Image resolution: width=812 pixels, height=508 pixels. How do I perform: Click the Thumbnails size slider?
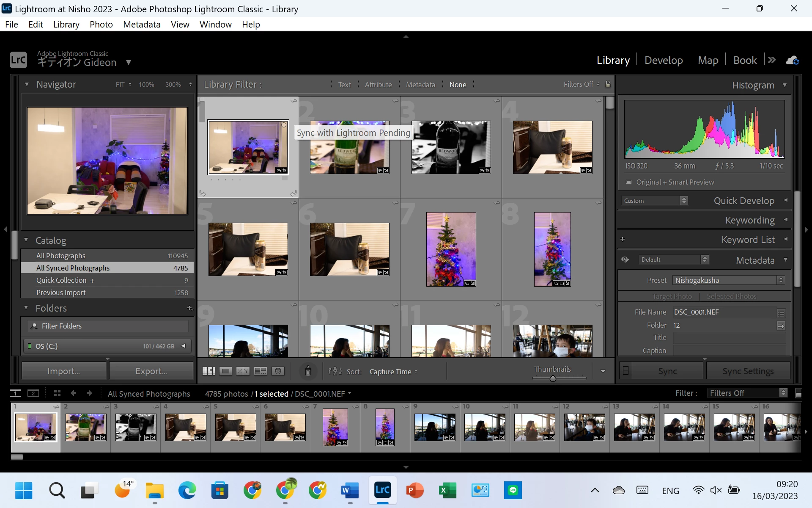pos(553,378)
